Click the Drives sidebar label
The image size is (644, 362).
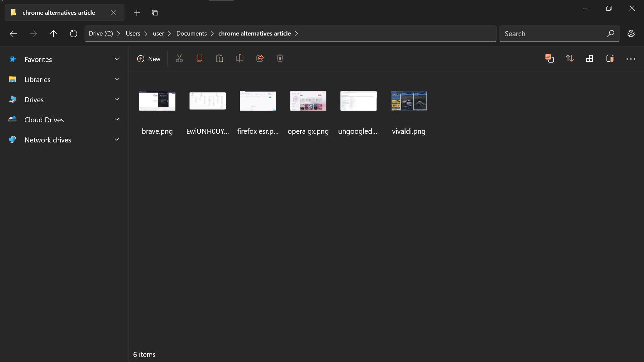click(34, 100)
